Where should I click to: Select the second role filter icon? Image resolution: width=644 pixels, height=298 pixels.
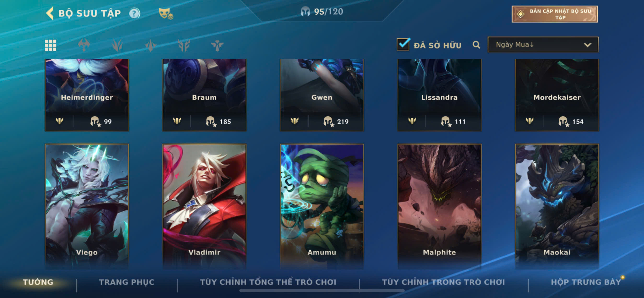coord(117,45)
